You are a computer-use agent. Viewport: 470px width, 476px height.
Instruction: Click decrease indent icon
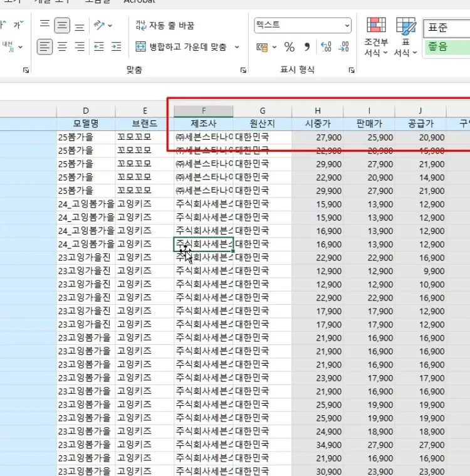pos(98,47)
